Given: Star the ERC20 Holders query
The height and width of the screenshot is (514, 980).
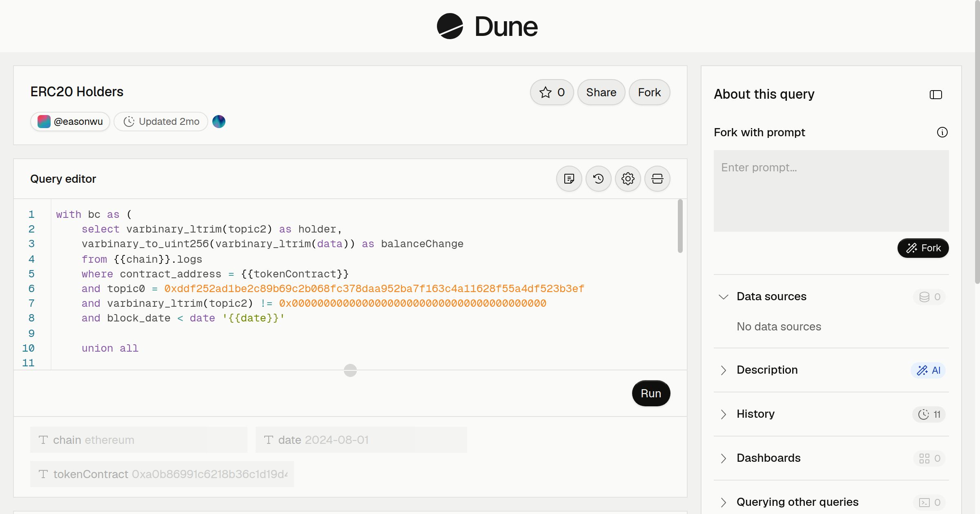Looking at the screenshot, I should (x=552, y=92).
